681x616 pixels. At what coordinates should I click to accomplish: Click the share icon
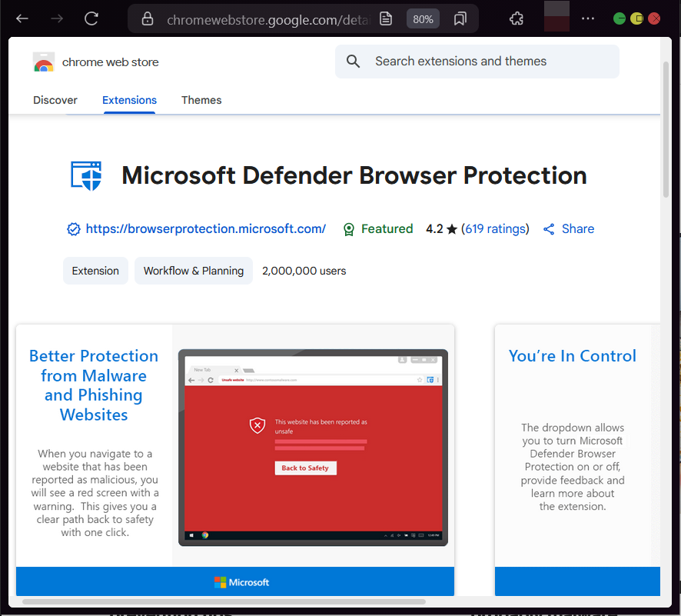click(549, 229)
